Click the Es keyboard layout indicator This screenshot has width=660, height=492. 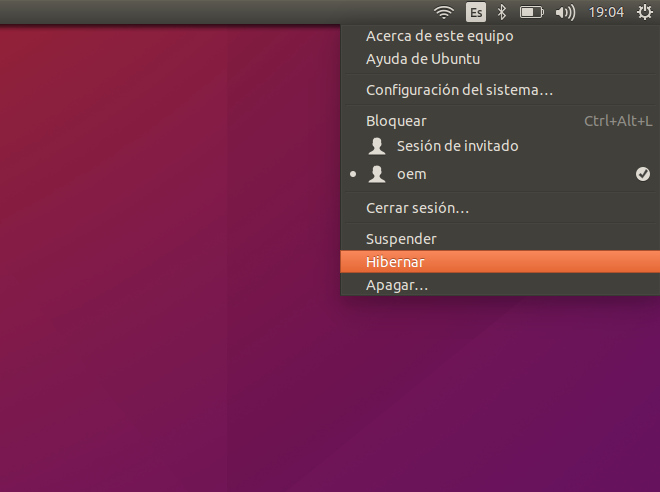pyautogui.click(x=476, y=12)
